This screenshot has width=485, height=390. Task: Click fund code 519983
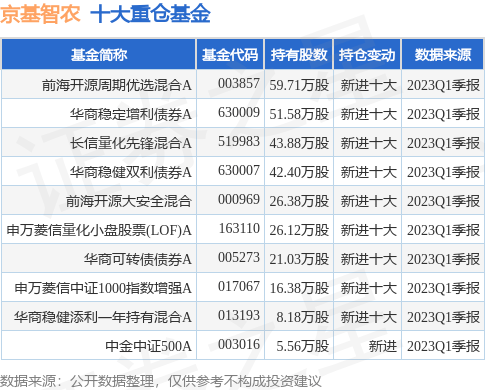[x=239, y=141]
